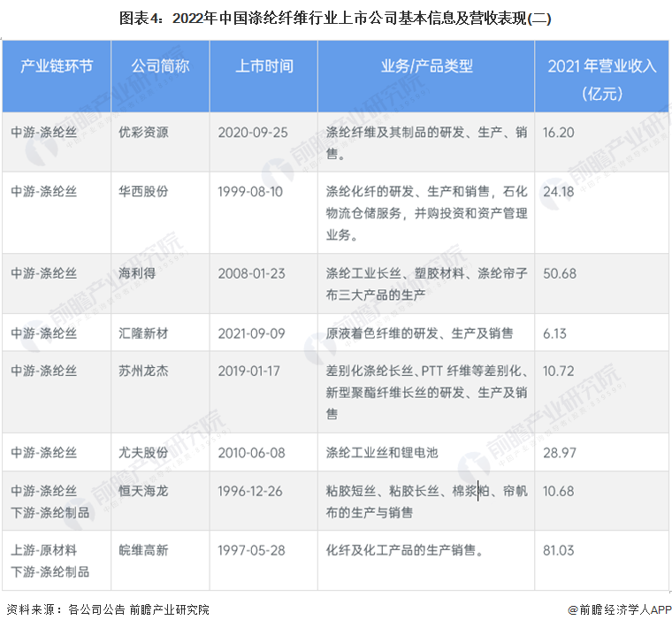
Task: Click the '@前瞻经济学人APP' credit
Action: coord(620,609)
